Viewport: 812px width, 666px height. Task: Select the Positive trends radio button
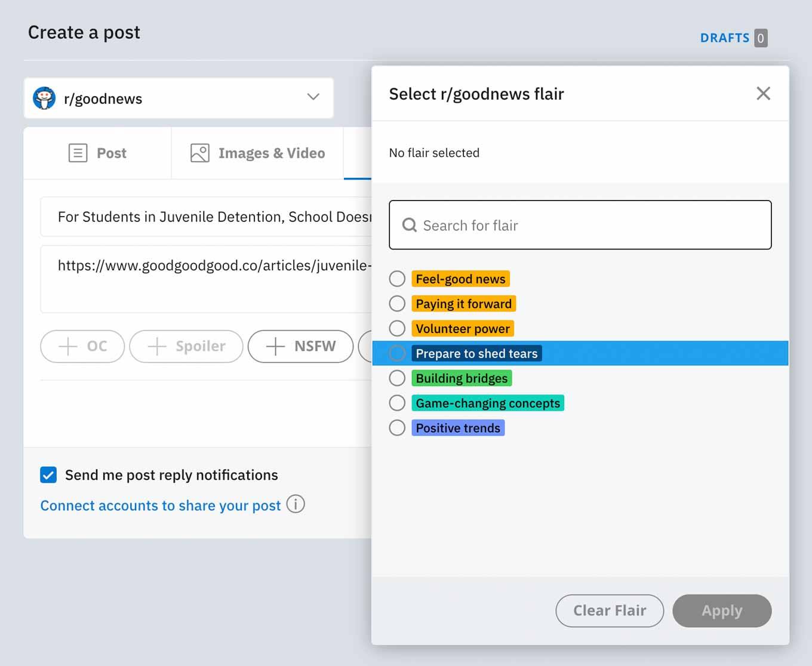(x=397, y=428)
